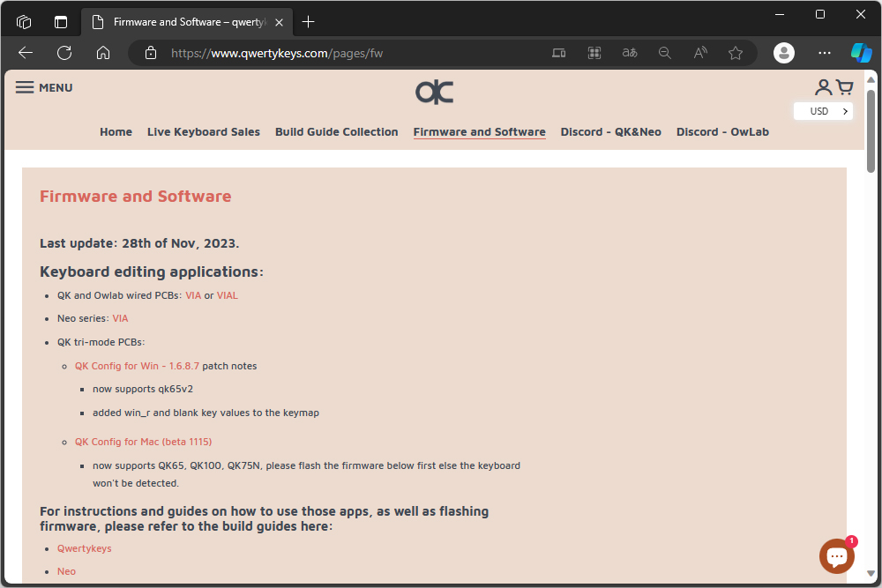
Task: Add this page to favorites
Action: pos(736,53)
